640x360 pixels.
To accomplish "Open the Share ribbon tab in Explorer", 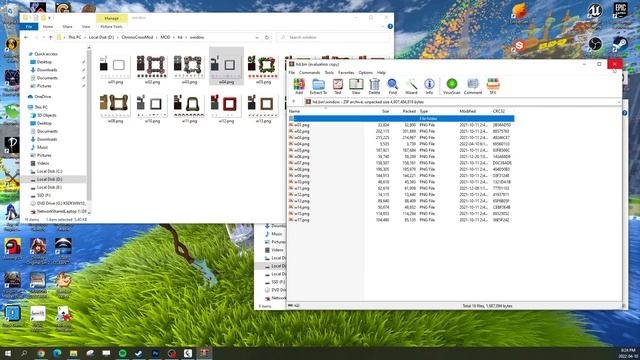I will pos(67,27).
